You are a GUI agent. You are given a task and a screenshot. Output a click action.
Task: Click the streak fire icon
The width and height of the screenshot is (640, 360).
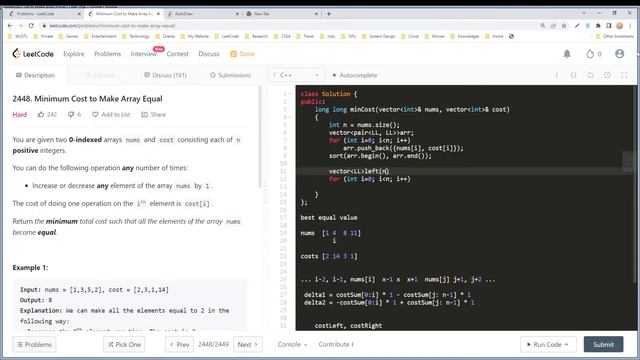coord(590,54)
